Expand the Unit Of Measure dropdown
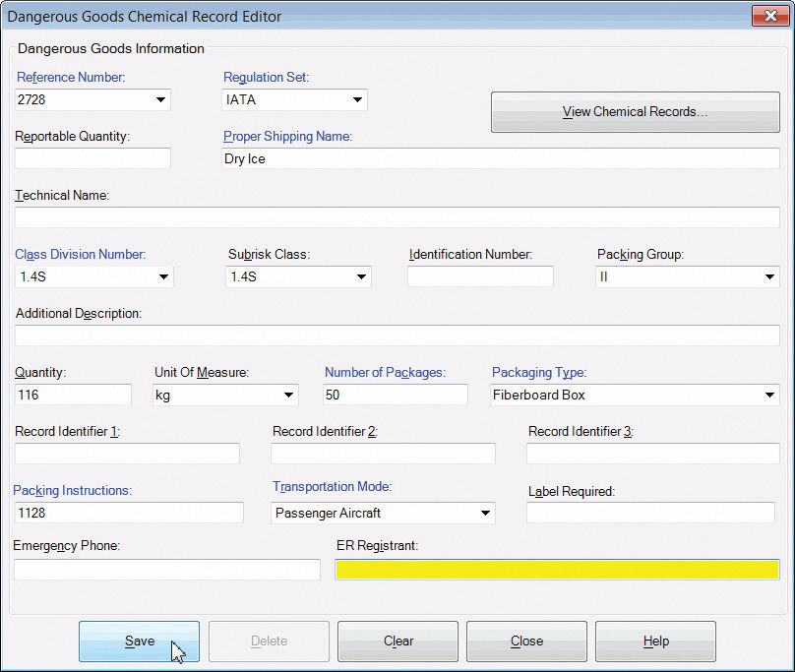This screenshot has width=795, height=672. (288, 396)
